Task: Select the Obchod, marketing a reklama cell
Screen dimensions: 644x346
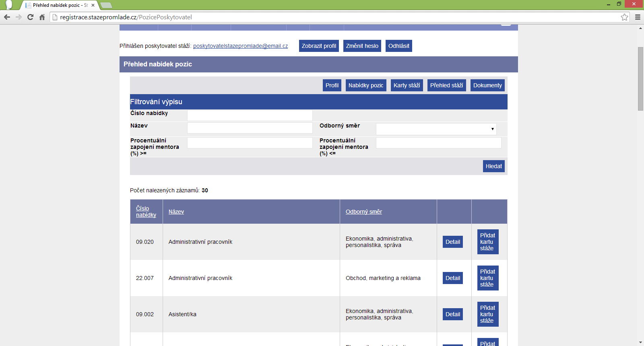Action: tap(388, 278)
